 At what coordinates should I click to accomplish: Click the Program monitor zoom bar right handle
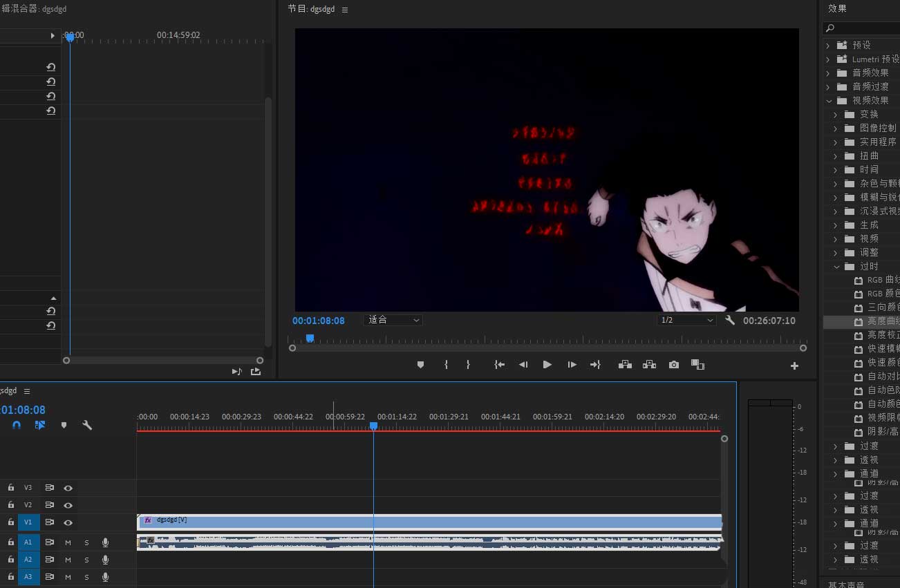point(803,348)
